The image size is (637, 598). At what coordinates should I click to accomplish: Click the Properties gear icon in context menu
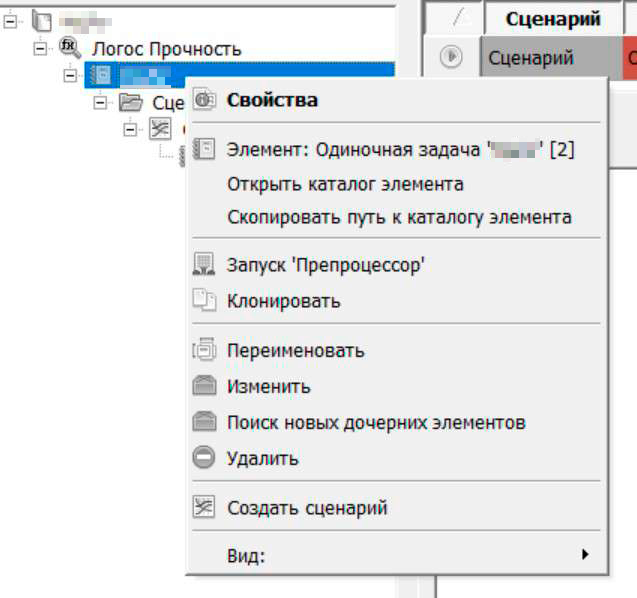(x=204, y=100)
